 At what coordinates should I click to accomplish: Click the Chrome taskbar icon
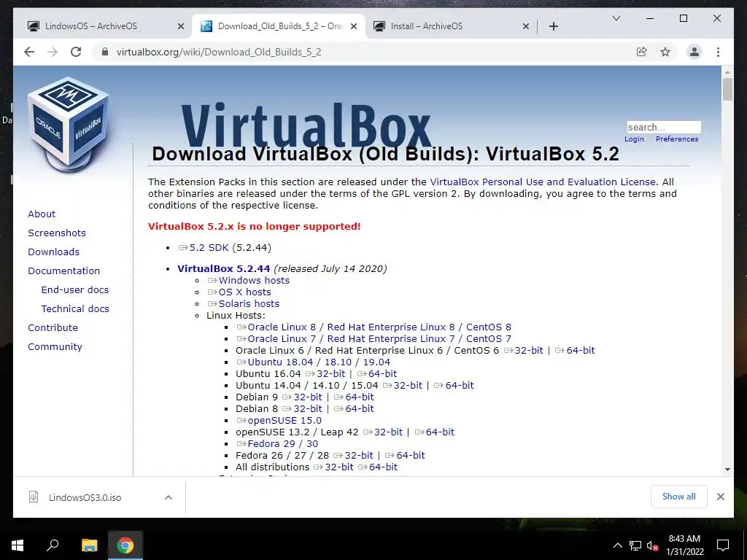(125, 545)
